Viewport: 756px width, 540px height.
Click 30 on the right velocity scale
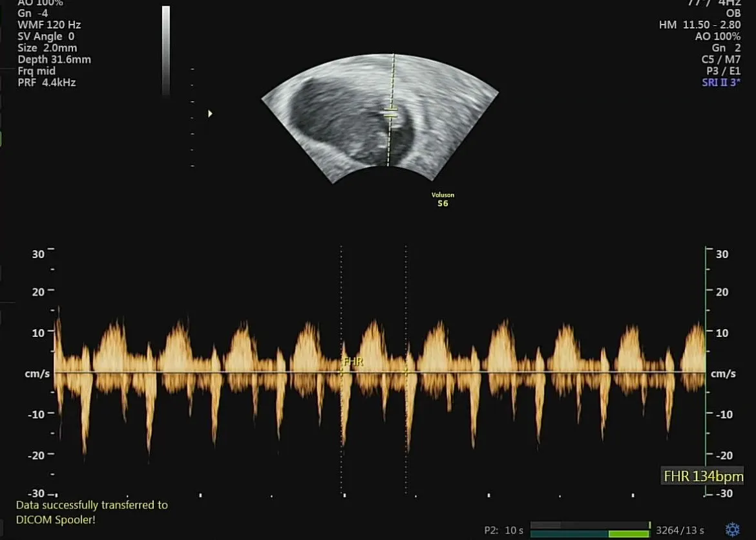click(722, 254)
